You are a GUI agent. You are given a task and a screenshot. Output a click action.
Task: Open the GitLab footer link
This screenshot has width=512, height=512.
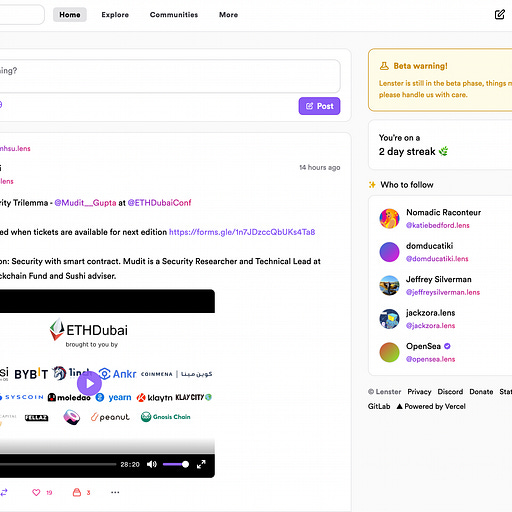click(x=379, y=406)
